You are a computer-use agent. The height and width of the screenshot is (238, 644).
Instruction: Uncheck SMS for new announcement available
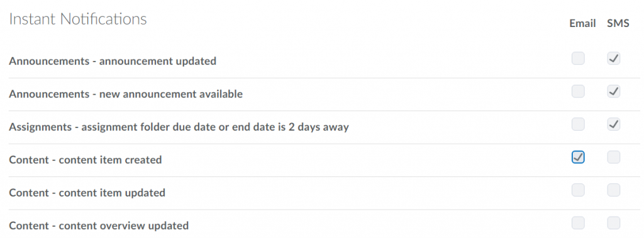[614, 92]
